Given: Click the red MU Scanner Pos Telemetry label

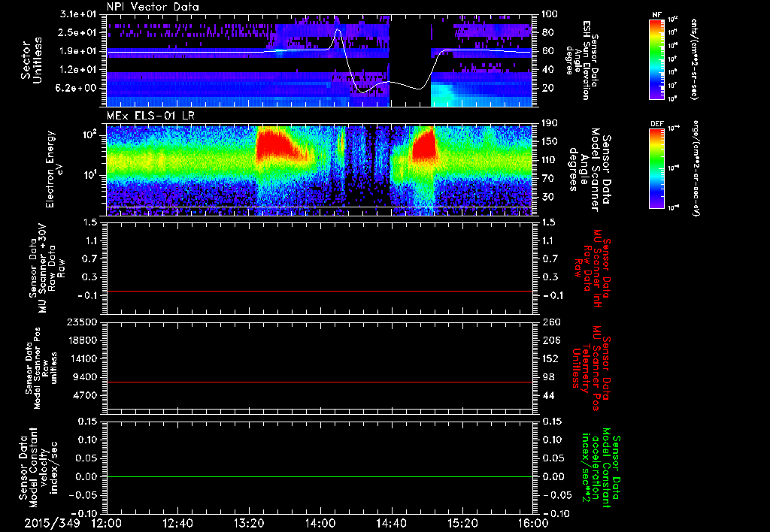Looking at the screenshot, I should [x=591, y=368].
